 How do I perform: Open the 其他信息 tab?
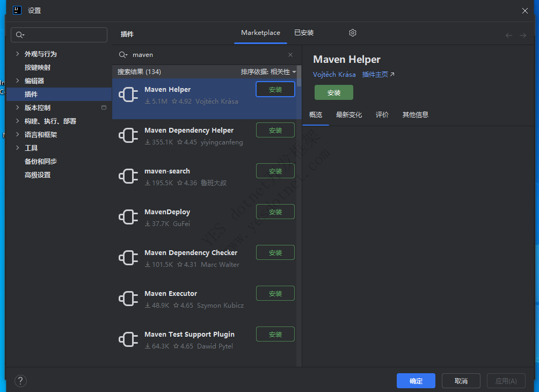point(415,114)
